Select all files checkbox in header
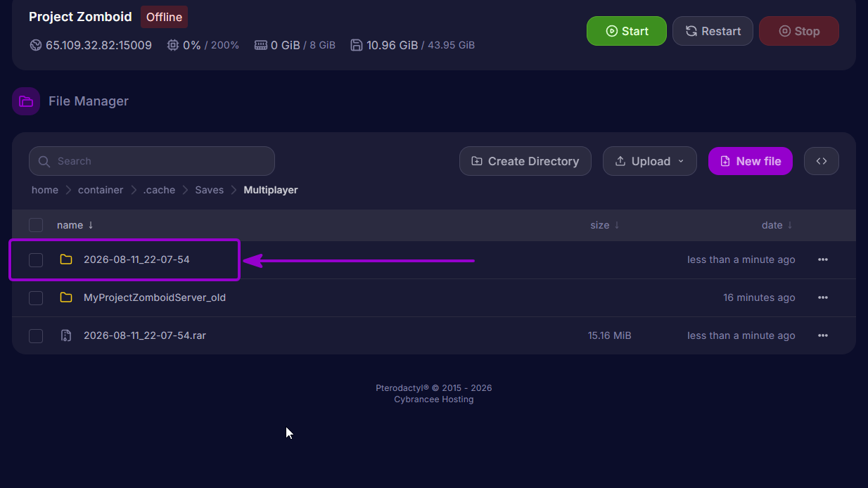The image size is (868, 488). [x=36, y=225]
